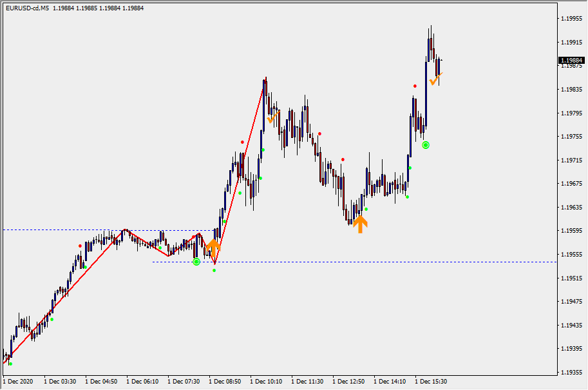
Task: Click the orange checkmark beside the 10:10 peak
Action: click(x=273, y=117)
